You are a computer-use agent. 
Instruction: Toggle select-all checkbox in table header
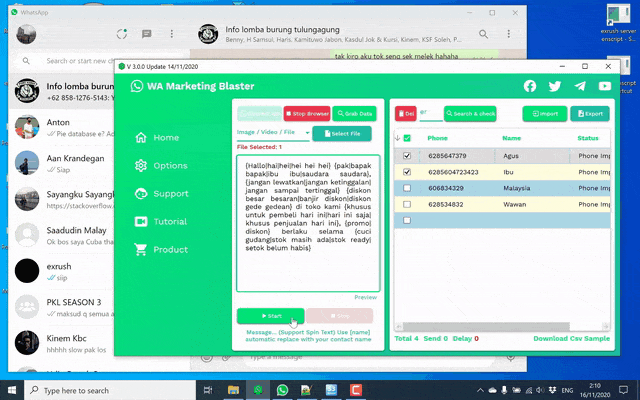coord(406,138)
